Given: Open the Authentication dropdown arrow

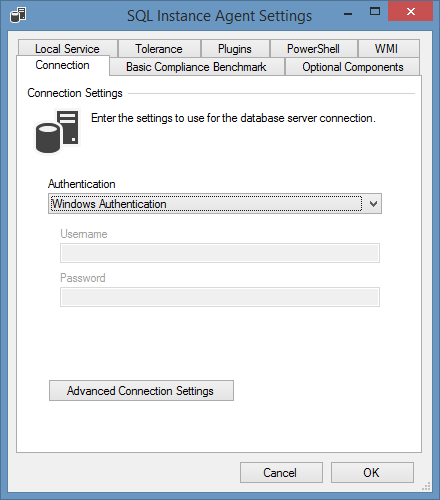Looking at the screenshot, I should pos(373,204).
